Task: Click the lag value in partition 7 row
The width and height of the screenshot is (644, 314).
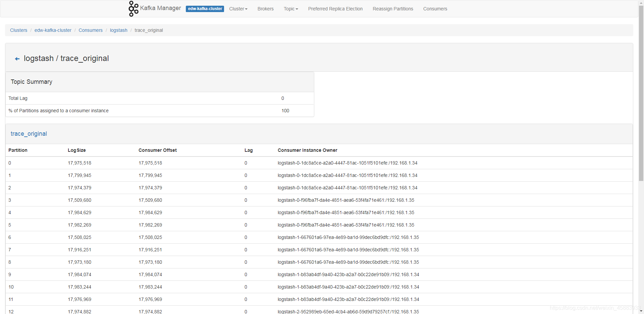Action: coord(246,250)
